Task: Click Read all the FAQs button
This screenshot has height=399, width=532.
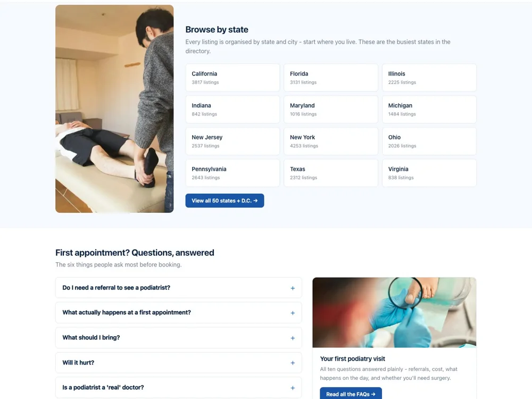Action: 351,394
